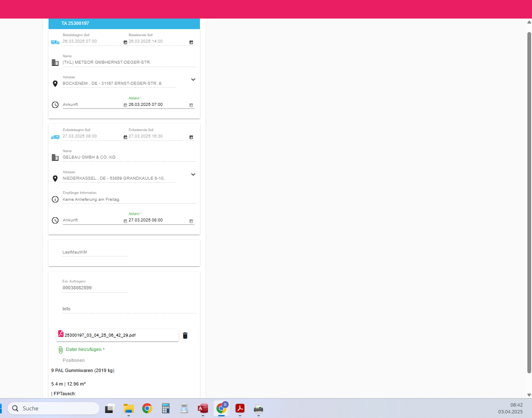This screenshot has height=418, width=532.
Task: Select position text 9 PAL Gummiwaren (2019 kg)
Action: [83, 371]
